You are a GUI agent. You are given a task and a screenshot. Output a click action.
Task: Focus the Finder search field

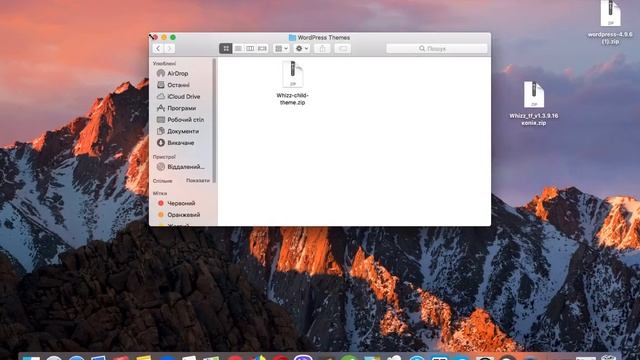click(437, 49)
